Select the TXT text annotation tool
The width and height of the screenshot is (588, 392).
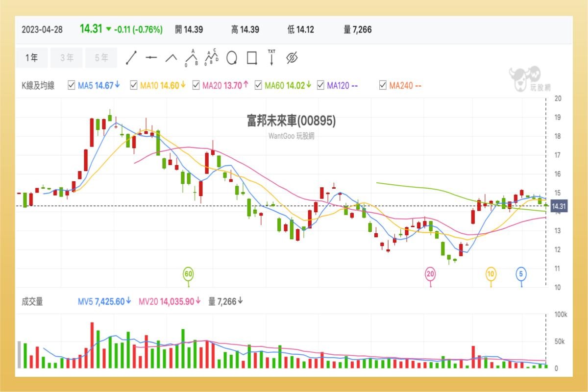pos(271,57)
